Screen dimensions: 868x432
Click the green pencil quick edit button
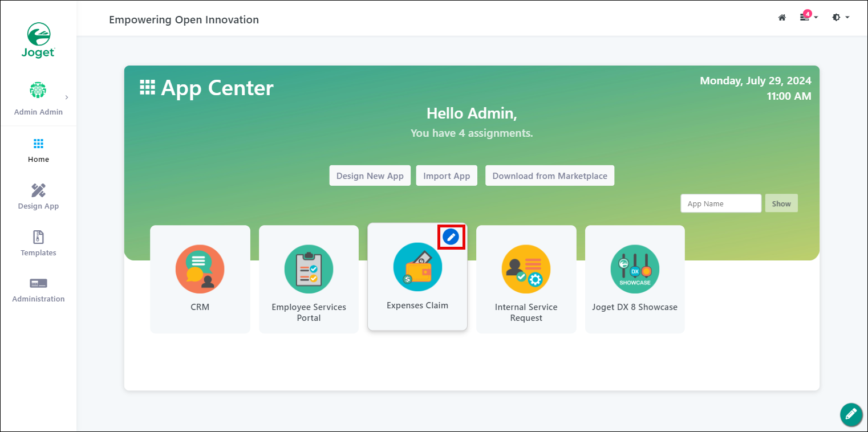point(851,414)
